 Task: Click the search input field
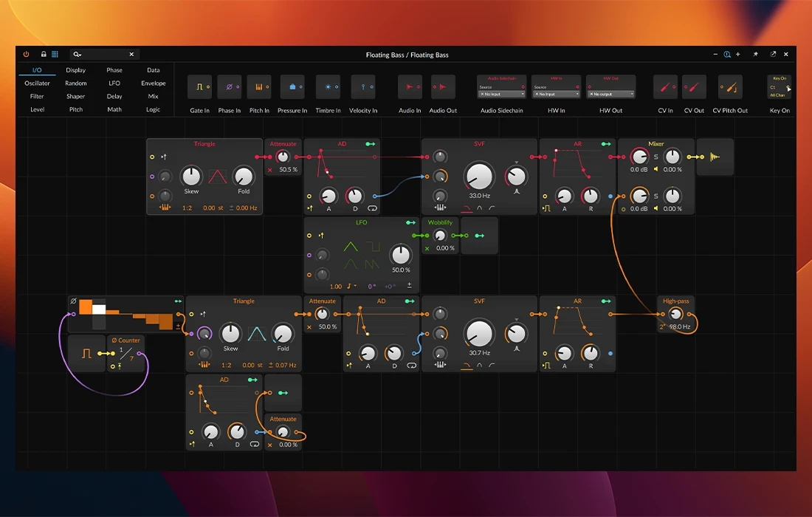103,54
